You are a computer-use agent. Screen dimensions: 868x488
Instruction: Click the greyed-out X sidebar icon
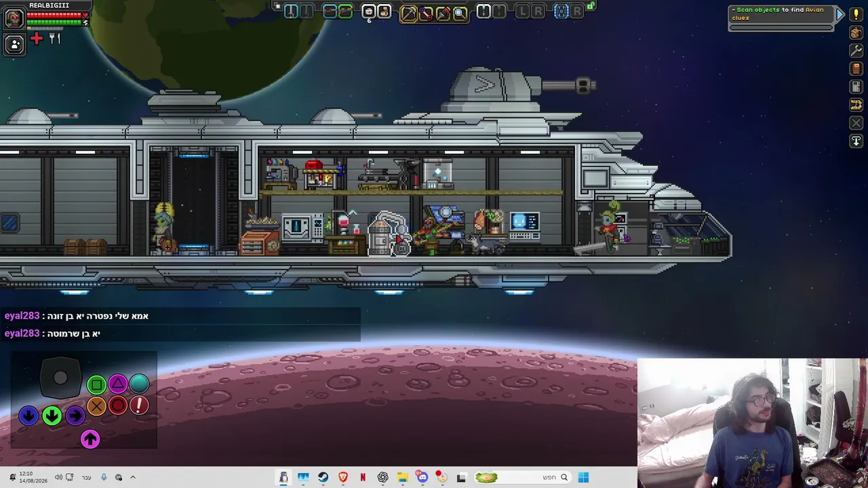[x=856, y=123]
